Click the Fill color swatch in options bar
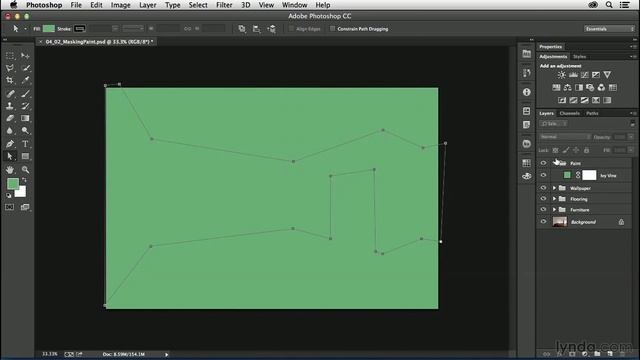The image size is (640, 360). pos(49,29)
